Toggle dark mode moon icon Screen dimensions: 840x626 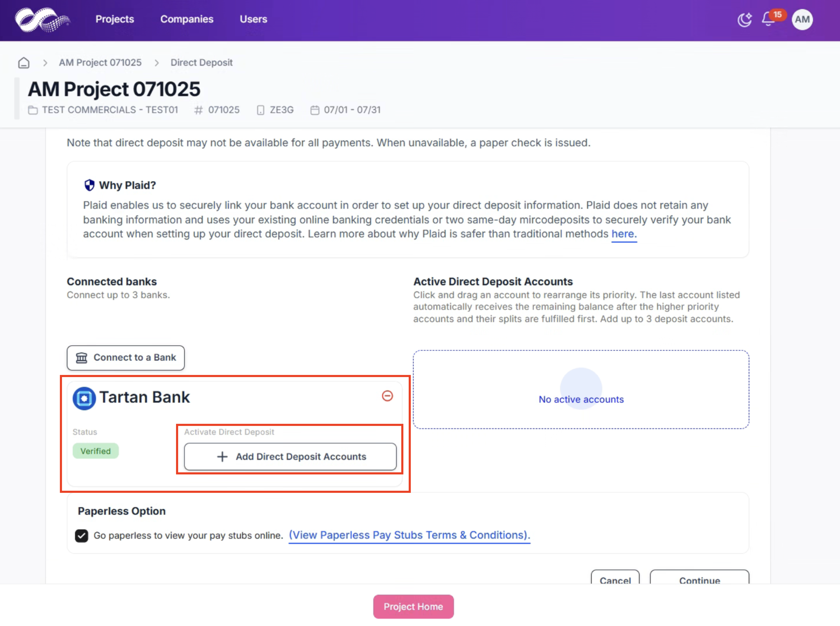[744, 19]
